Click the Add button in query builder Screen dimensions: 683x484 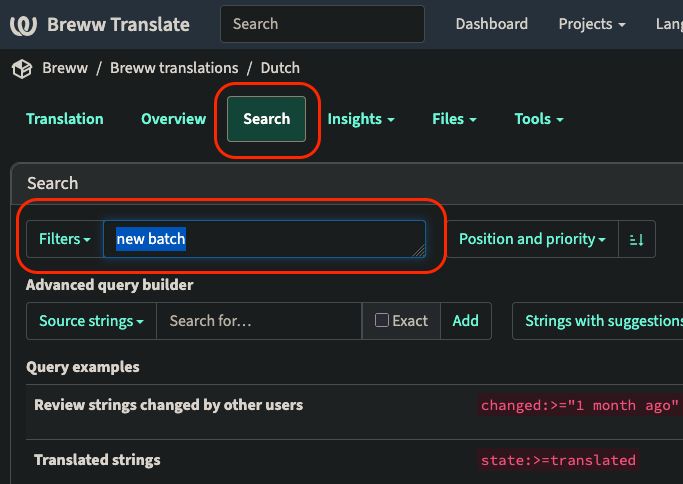pos(465,321)
